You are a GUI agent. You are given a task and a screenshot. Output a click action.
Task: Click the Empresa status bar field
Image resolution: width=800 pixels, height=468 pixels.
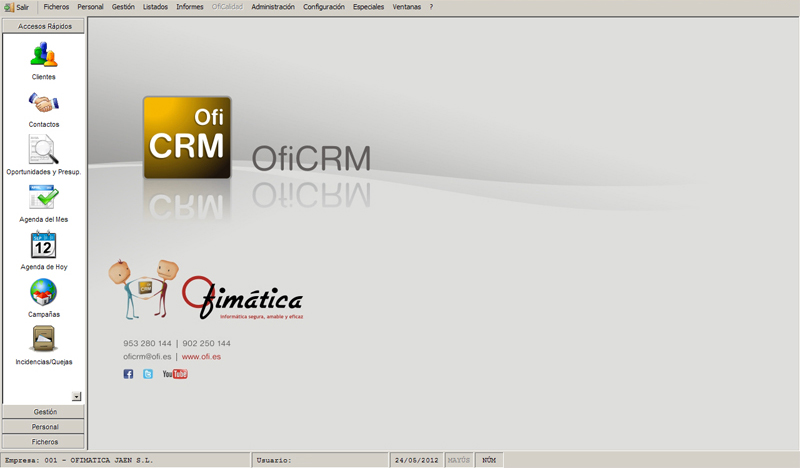click(x=126, y=460)
